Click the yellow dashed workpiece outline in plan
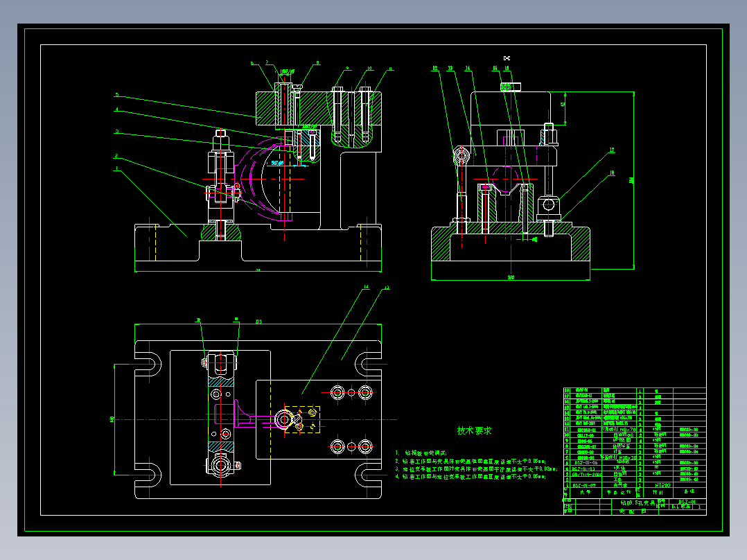Viewport: 747px width, 560px height. [x=302, y=419]
